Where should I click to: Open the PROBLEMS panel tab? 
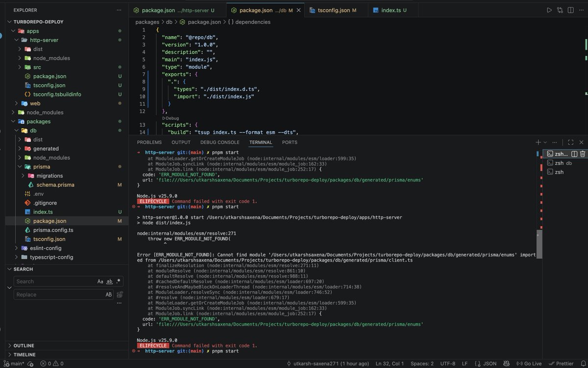click(x=149, y=142)
